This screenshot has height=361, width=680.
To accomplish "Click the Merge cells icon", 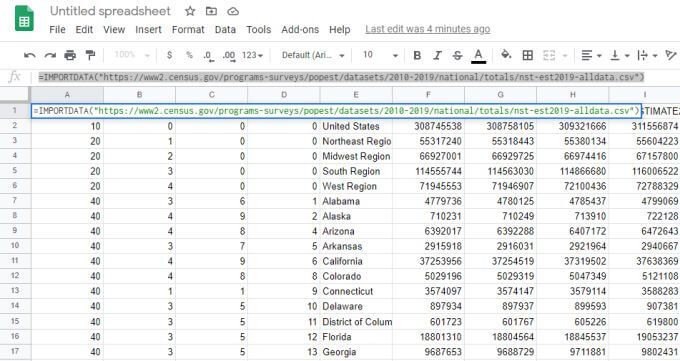I will (x=549, y=55).
